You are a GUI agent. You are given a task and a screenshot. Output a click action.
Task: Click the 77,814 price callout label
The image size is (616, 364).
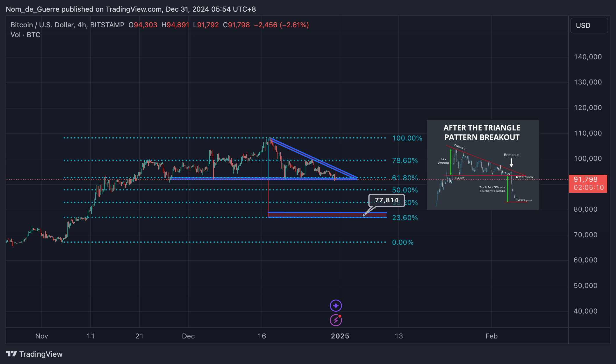pos(386,200)
